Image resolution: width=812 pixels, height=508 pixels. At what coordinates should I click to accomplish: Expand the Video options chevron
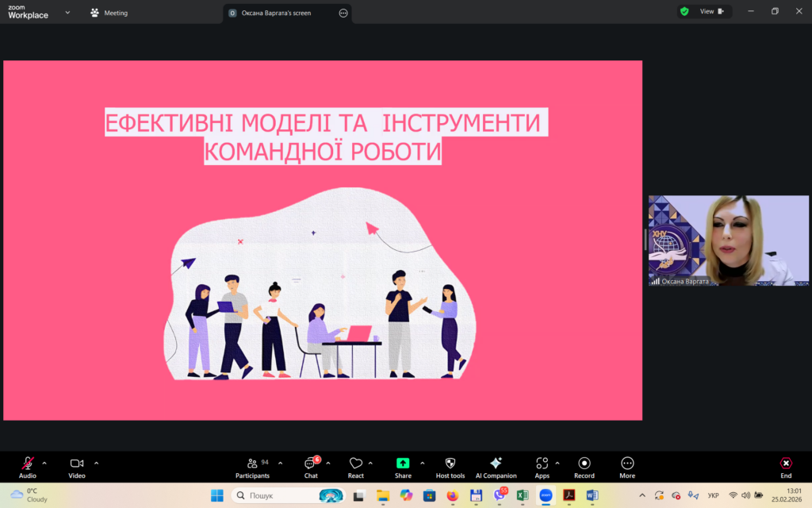coord(97,463)
